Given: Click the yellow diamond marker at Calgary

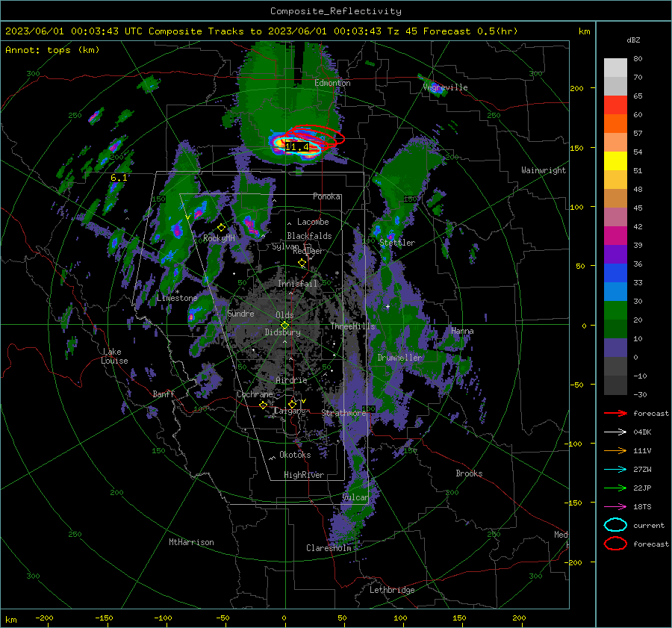Looking at the screenshot, I should [292, 404].
